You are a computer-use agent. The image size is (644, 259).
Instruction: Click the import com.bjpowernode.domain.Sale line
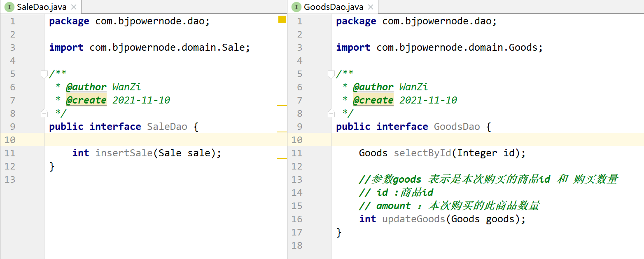[150, 47]
